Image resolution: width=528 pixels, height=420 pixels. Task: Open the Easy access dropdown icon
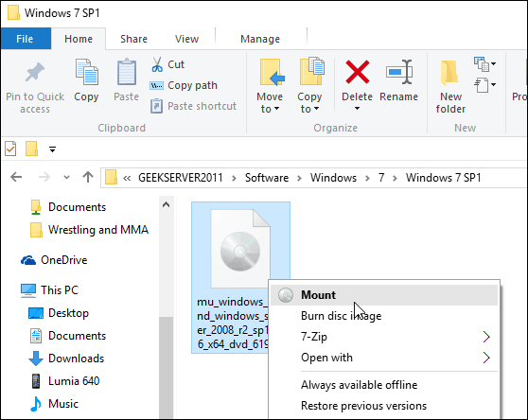point(484,85)
